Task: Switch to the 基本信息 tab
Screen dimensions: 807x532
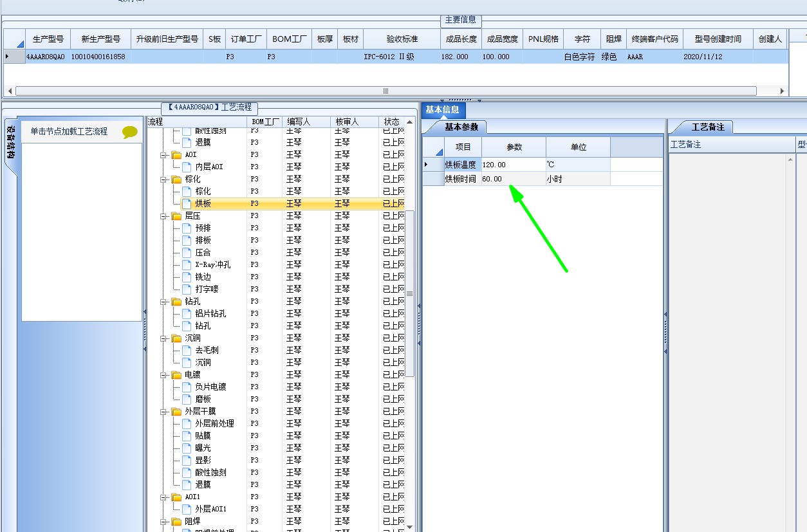Action: [x=443, y=109]
